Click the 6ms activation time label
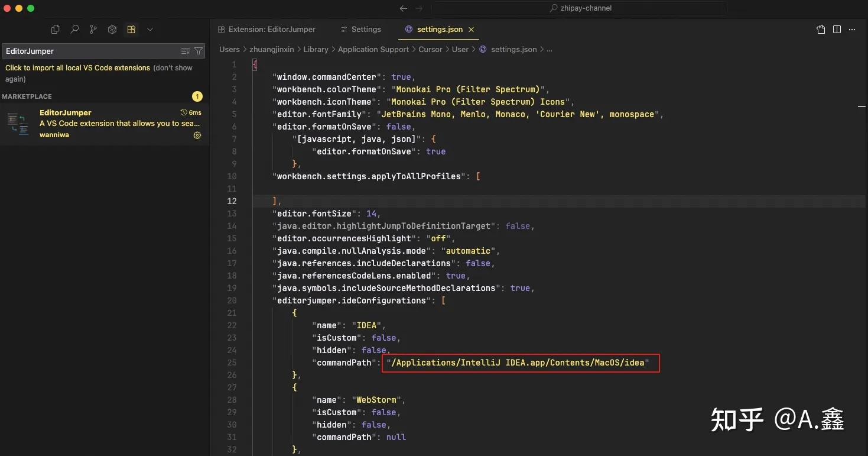868x456 pixels. coord(191,112)
